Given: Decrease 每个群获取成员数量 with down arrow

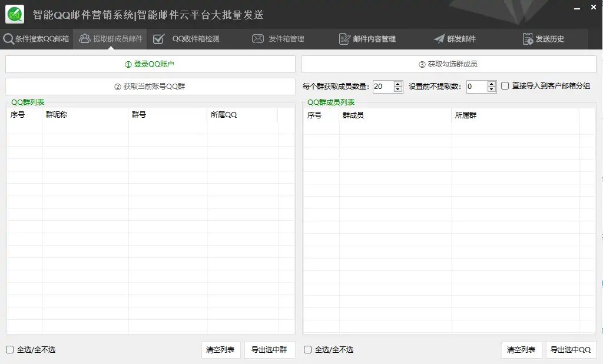Looking at the screenshot, I should pyautogui.click(x=398, y=90).
